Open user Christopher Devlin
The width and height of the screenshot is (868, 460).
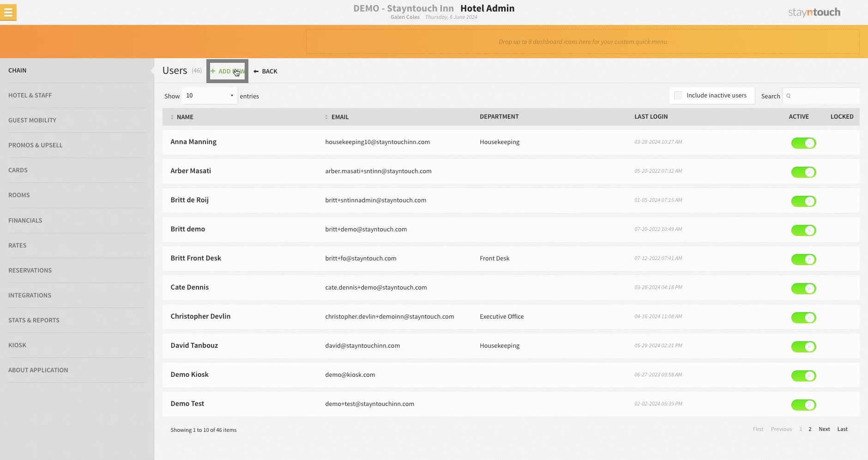200,316
